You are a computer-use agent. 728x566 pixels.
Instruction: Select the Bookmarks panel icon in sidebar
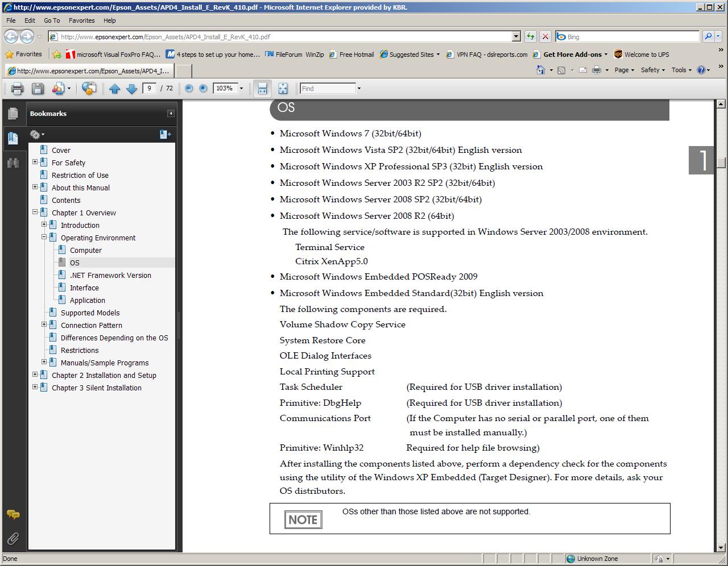pyautogui.click(x=13, y=138)
